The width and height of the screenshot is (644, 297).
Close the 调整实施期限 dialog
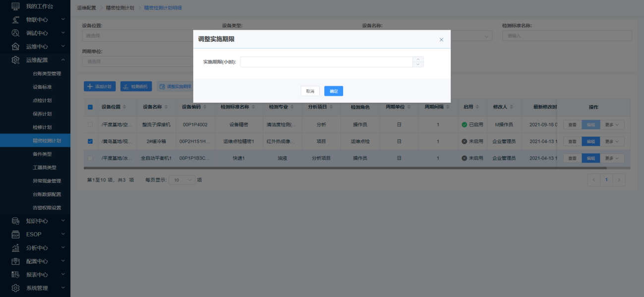coord(441,40)
